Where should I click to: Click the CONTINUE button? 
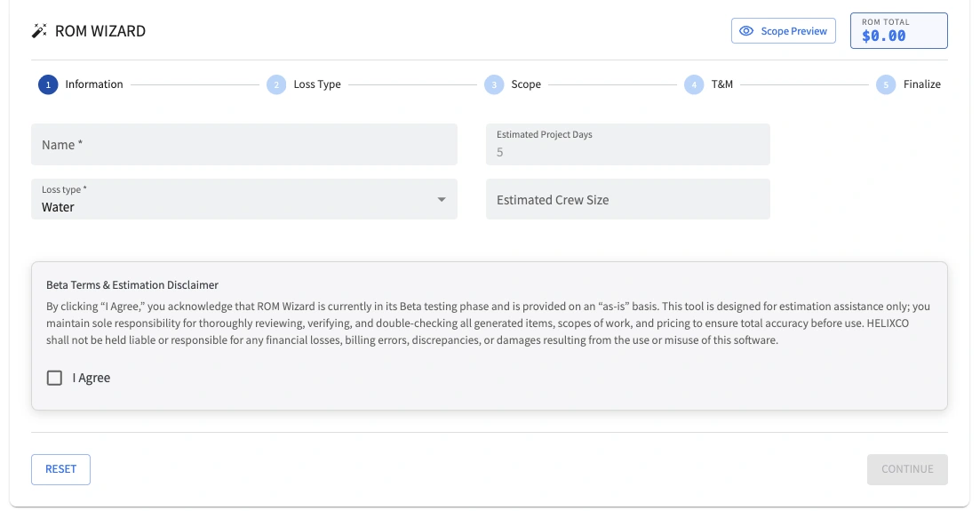pos(907,469)
